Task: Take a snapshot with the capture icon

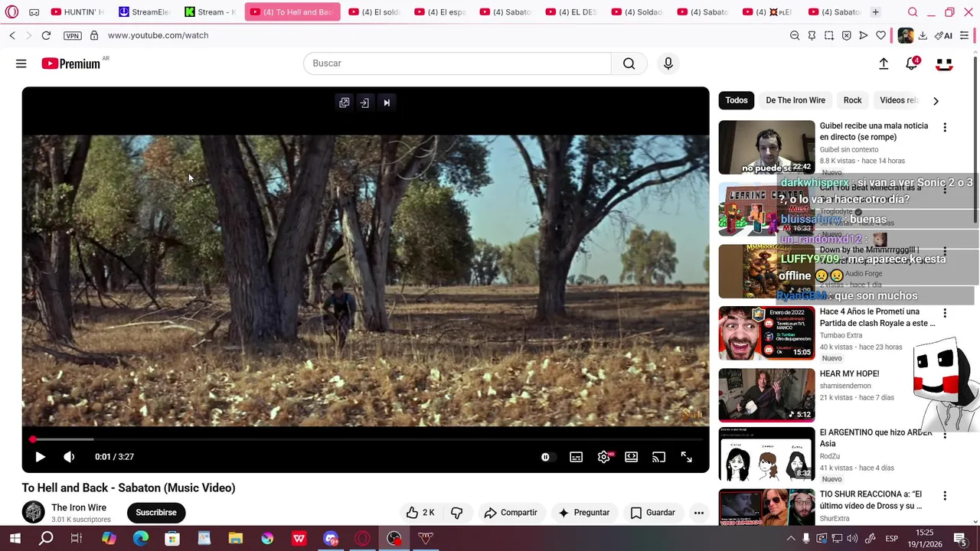Action: pyautogui.click(x=829, y=35)
